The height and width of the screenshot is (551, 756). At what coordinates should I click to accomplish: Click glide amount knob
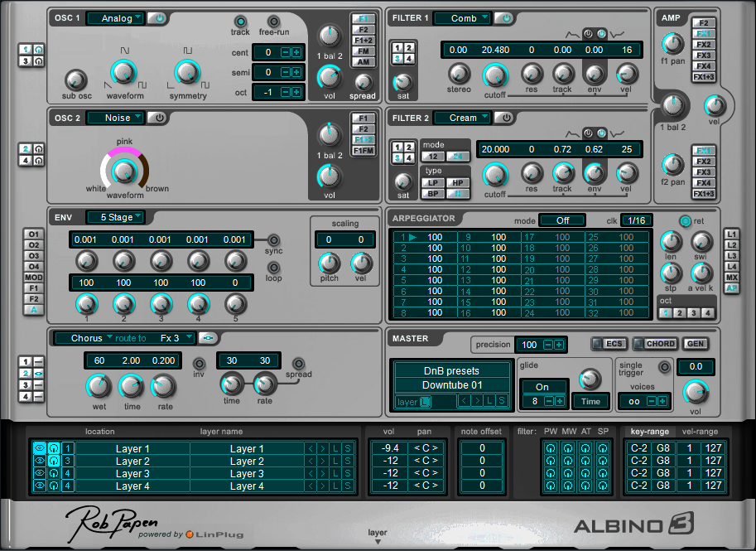590,379
